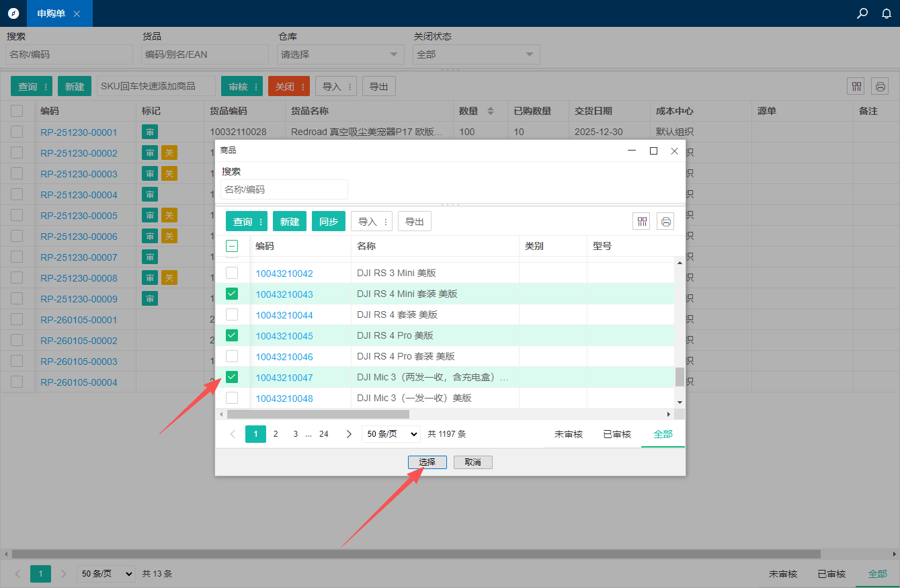Screen dimensions: 900x588
Task: Uncheck product 10043210047 checkbox
Action: pos(232,377)
